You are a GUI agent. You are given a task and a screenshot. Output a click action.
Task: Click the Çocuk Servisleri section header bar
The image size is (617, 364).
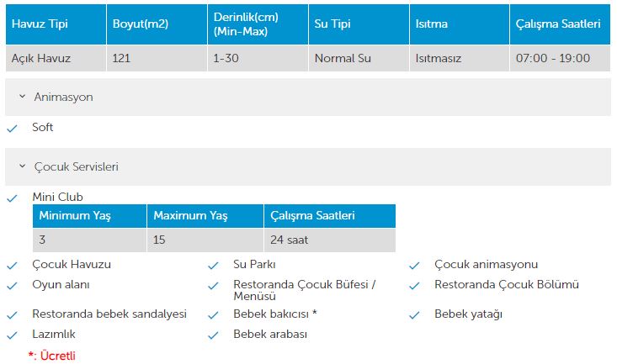coord(308,166)
